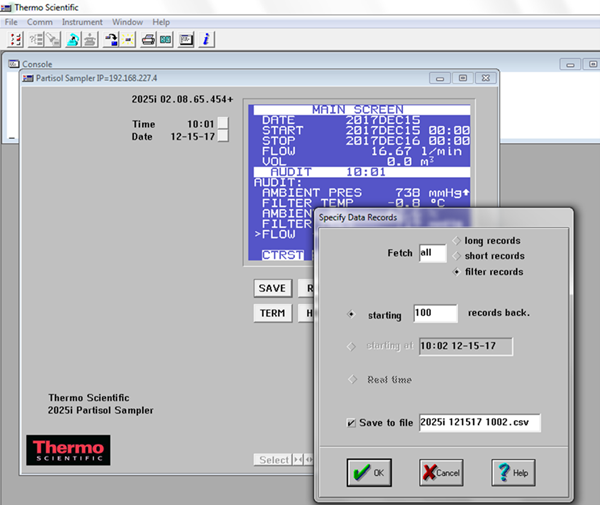Viewport: 600px width, 505px height.
Task: Open the Instrument menu
Action: point(82,22)
